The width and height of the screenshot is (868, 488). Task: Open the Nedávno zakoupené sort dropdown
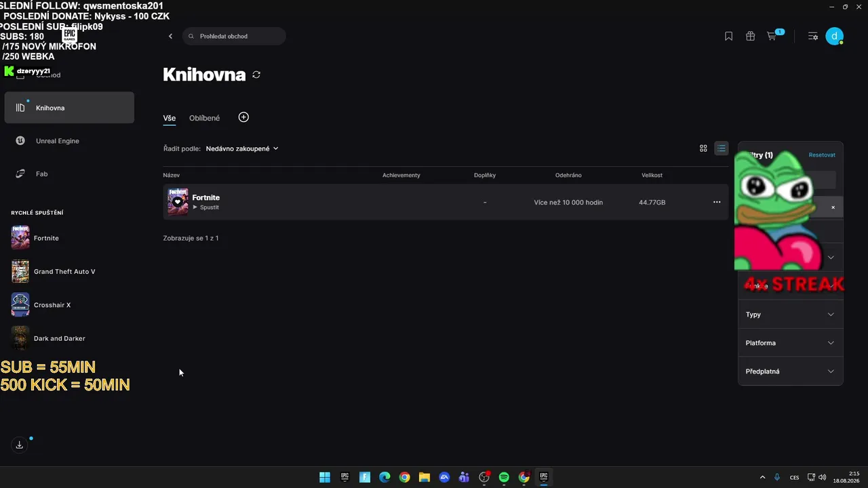(x=242, y=148)
